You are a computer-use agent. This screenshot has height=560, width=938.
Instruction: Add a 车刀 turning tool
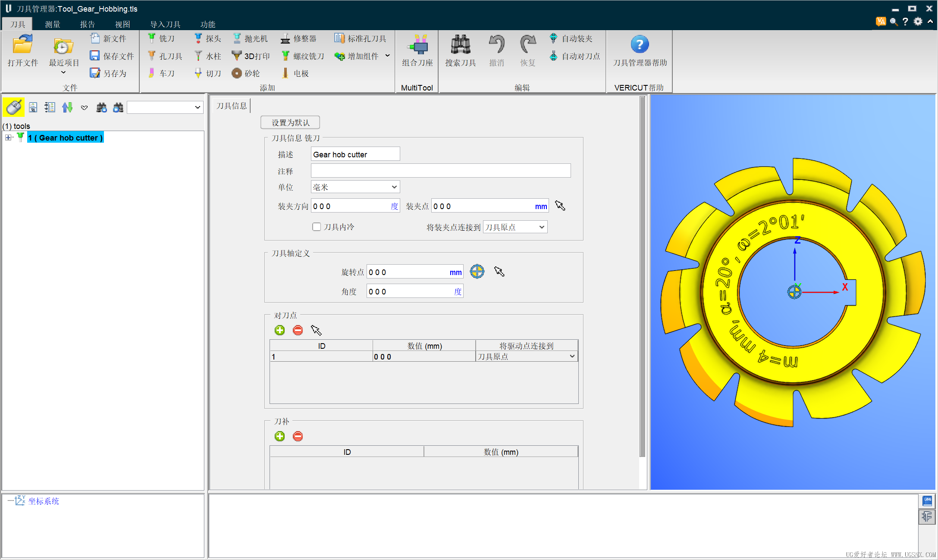point(161,73)
